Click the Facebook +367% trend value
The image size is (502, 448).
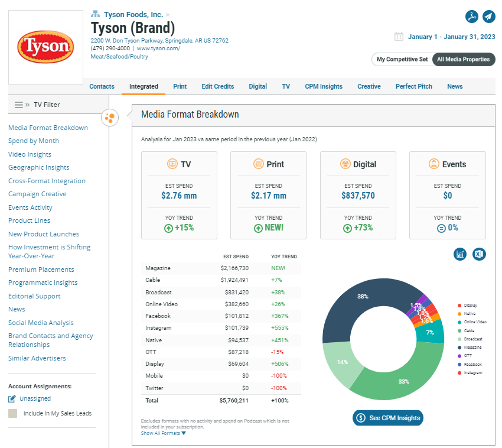point(280,316)
